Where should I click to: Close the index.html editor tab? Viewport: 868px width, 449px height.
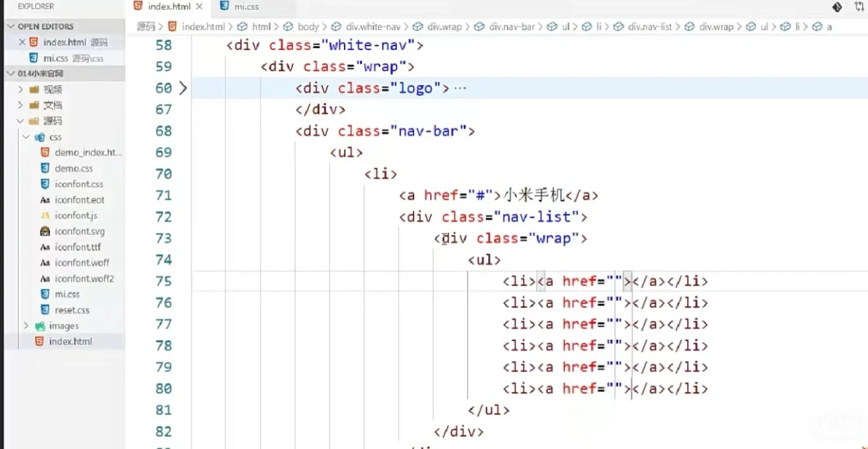pyautogui.click(x=200, y=6)
